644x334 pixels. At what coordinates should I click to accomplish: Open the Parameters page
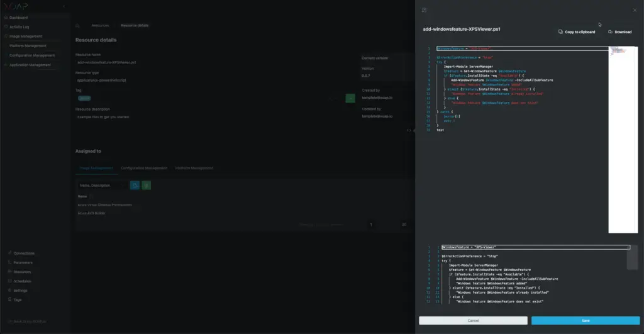click(23, 262)
